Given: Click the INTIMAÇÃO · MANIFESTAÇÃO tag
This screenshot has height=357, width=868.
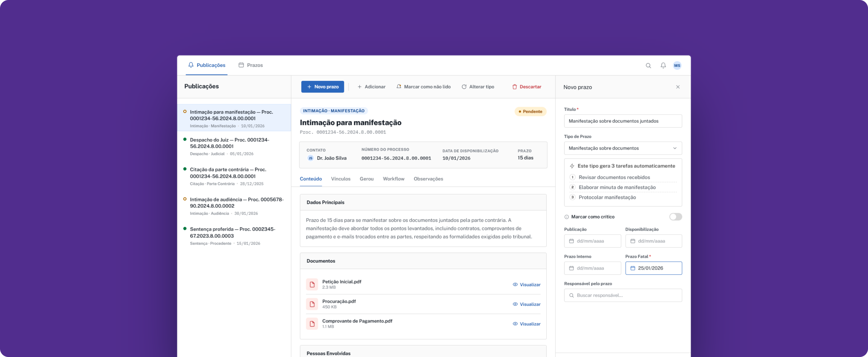Looking at the screenshot, I should pos(333,111).
